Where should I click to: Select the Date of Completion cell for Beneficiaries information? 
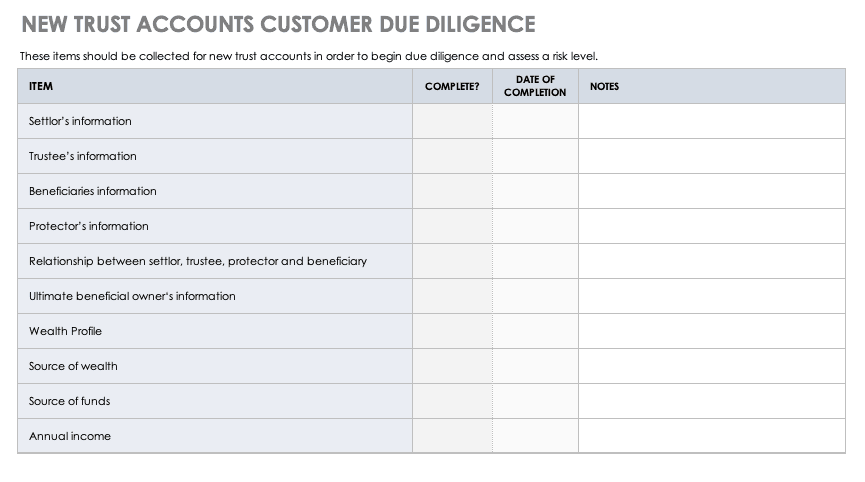pyautogui.click(x=535, y=191)
